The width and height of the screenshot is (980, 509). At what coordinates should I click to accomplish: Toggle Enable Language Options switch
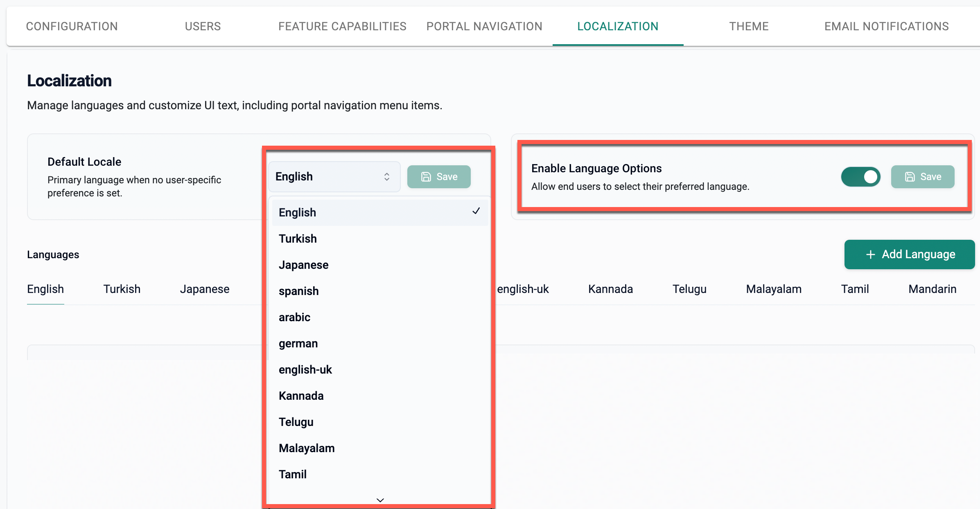pyautogui.click(x=860, y=177)
